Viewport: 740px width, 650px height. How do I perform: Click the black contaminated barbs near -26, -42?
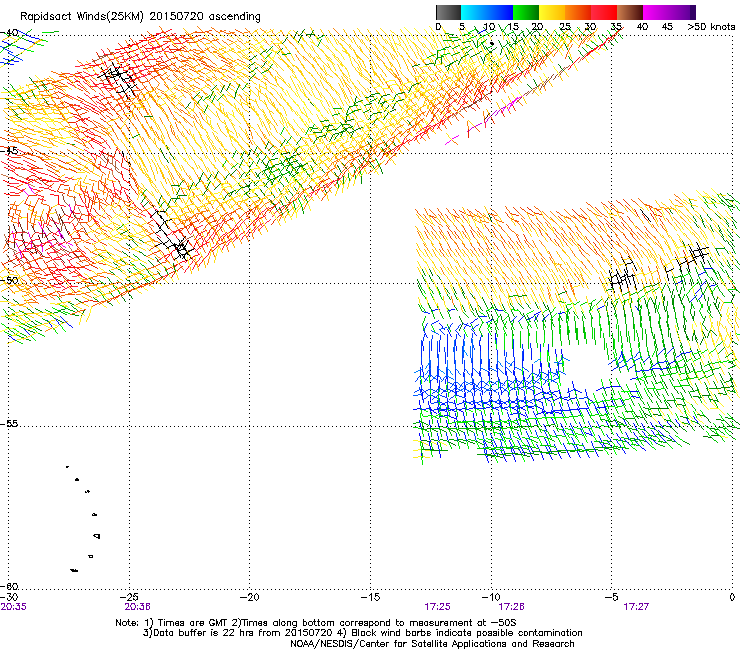coord(118,79)
